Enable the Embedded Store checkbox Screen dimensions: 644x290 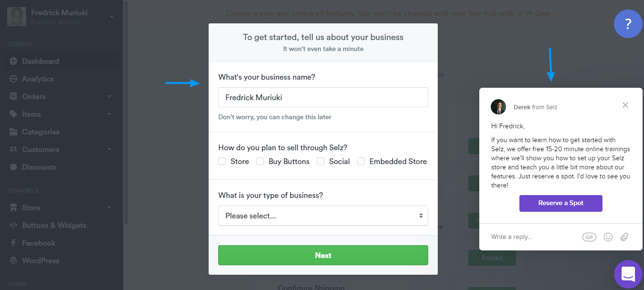pyautogui.click(x=361, y=161)
